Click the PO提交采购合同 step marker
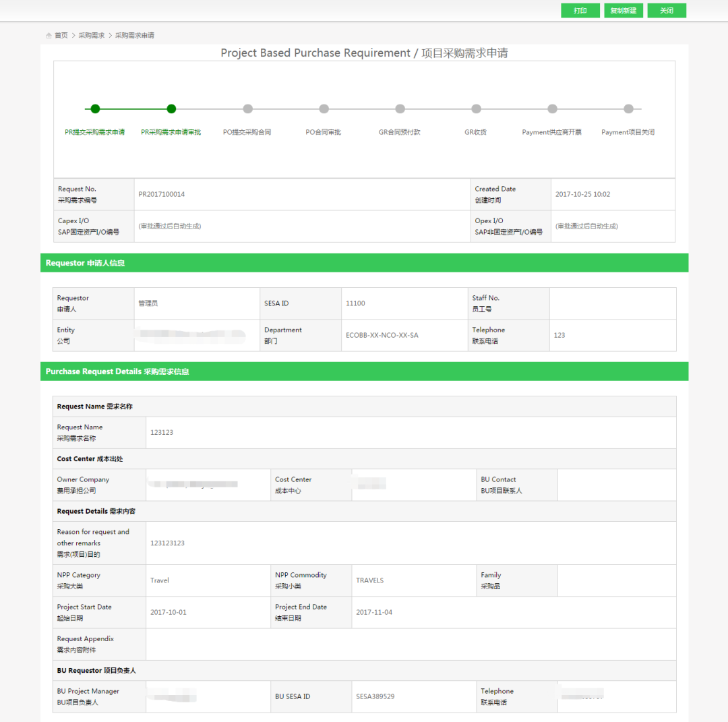The height and width of the screenshot is (722, 728). click(247, 109)
